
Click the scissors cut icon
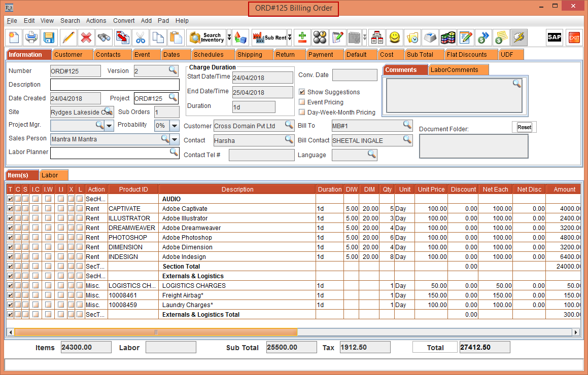(141, 37)
